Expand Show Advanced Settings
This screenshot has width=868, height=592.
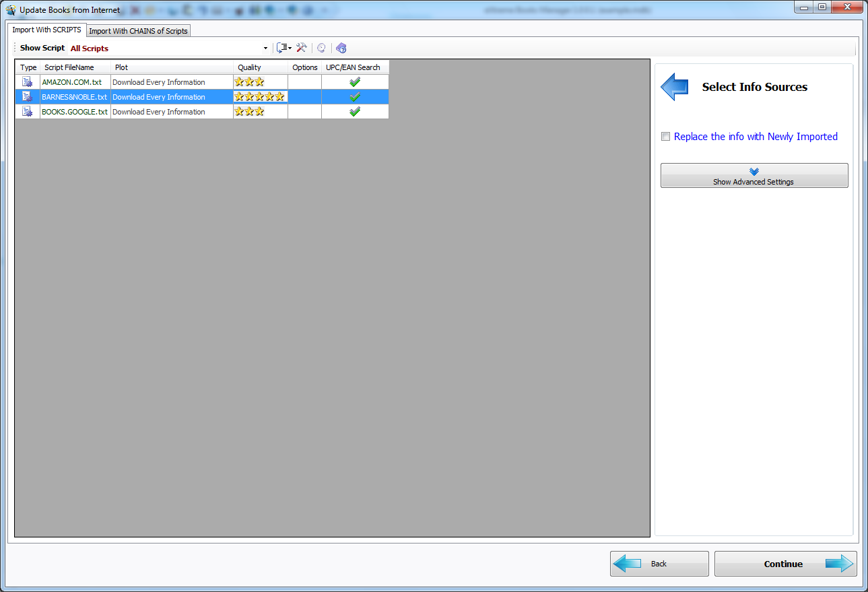click(x=754, y=175)
